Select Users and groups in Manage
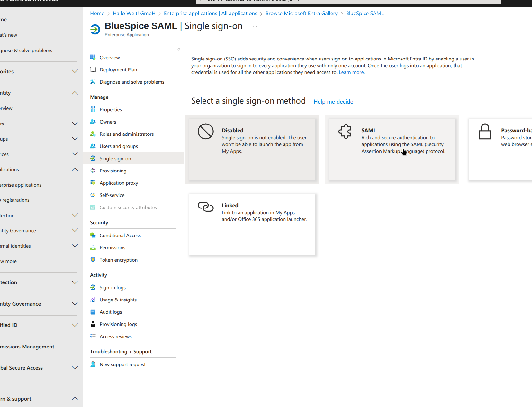The image size is (532, 407). 119,146
